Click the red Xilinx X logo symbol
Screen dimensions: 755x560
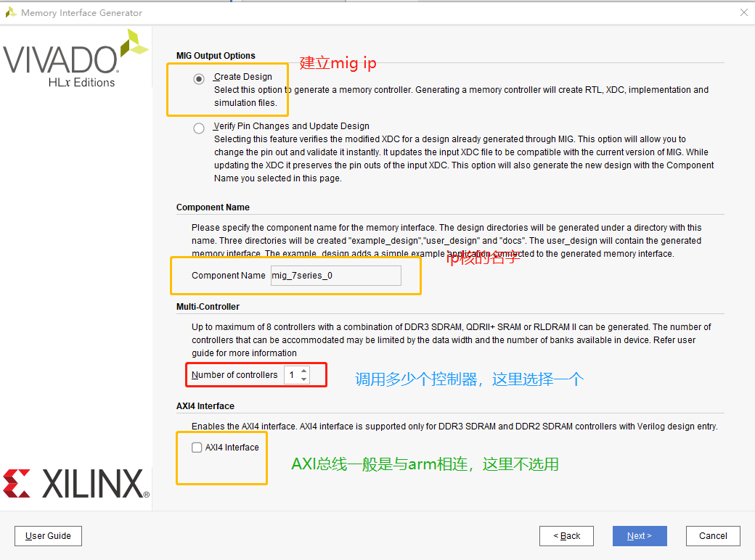click(x=16, y=484)
